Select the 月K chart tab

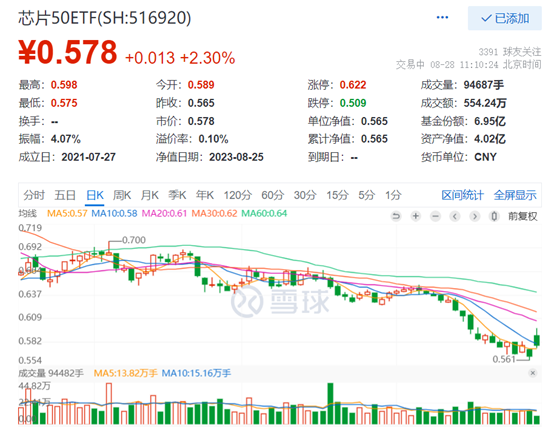click(x=149, y=195)
